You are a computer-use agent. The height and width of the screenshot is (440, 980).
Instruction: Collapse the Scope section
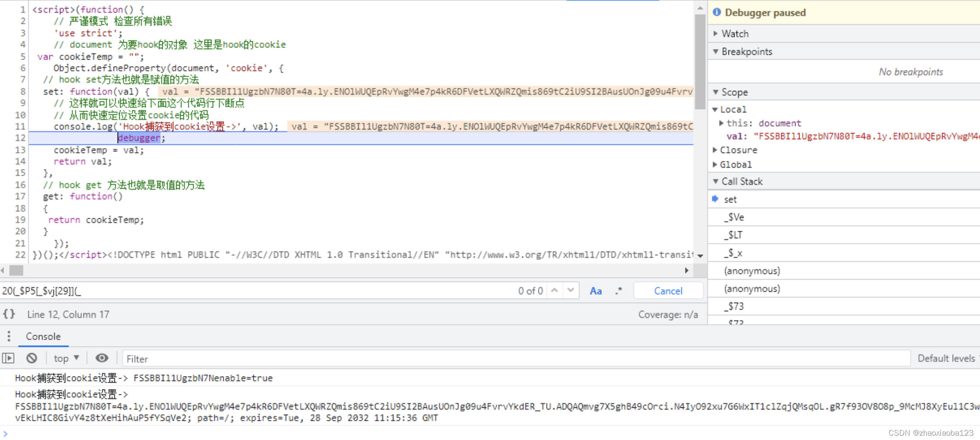click(844, 92)
